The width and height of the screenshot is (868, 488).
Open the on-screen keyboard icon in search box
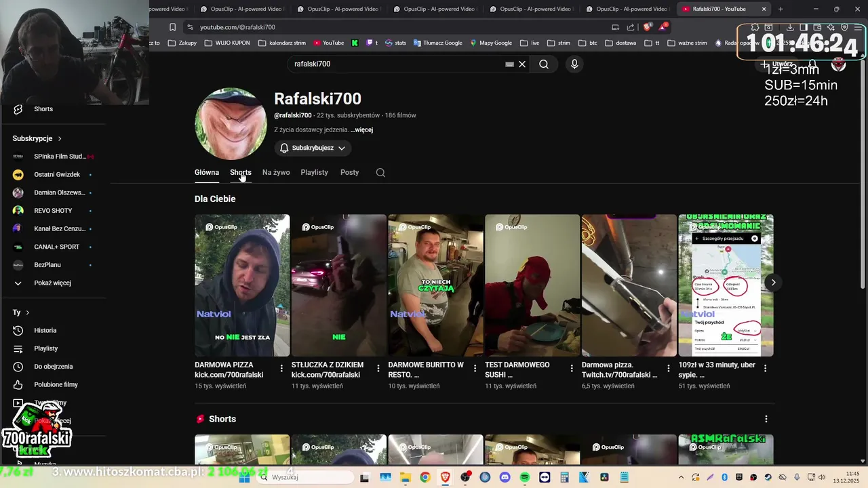point(509,64)
